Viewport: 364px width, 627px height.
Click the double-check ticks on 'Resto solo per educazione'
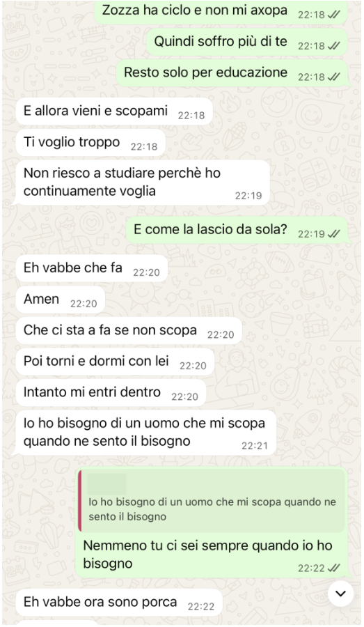333,77
